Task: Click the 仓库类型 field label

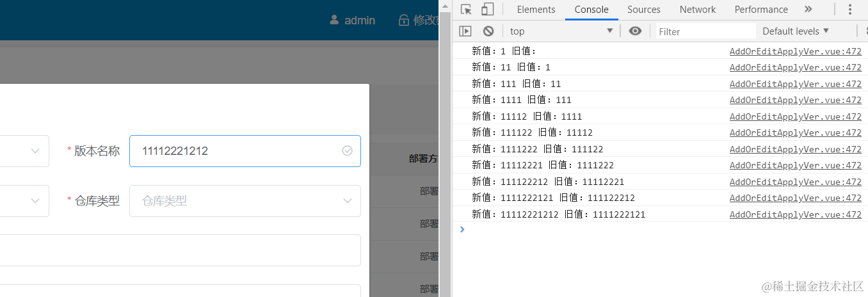Action: pyautogui.click(x=97, y=201)
